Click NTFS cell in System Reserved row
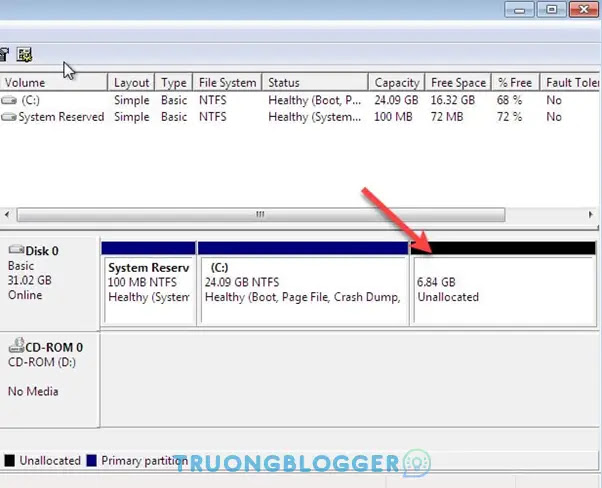This screenshot has height=488, width=602. pyautogui.click(x=213, y=117)
